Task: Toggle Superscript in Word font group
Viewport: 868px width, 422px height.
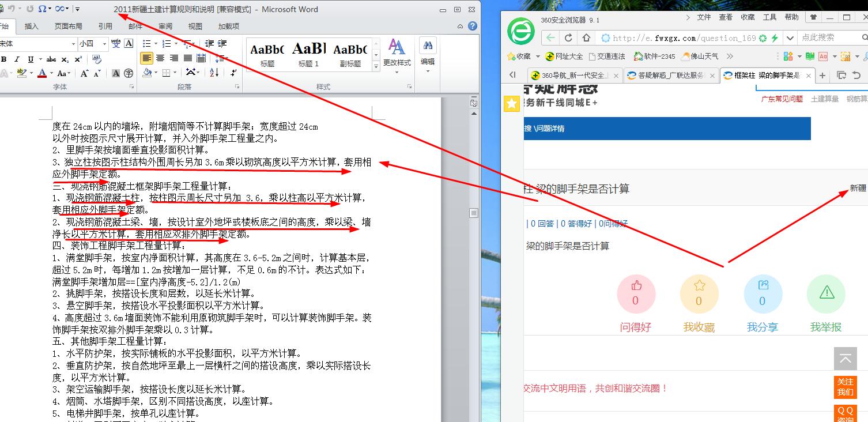Action: point(78,59)
